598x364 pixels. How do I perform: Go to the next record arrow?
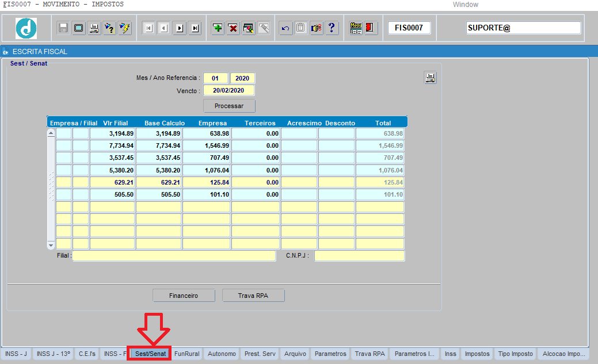click(x=180, y=28)
